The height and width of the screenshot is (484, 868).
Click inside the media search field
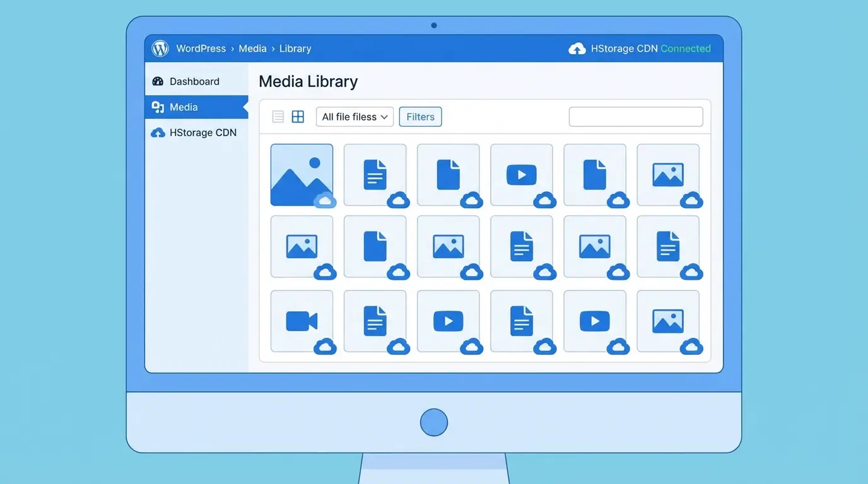pos(635,117)
